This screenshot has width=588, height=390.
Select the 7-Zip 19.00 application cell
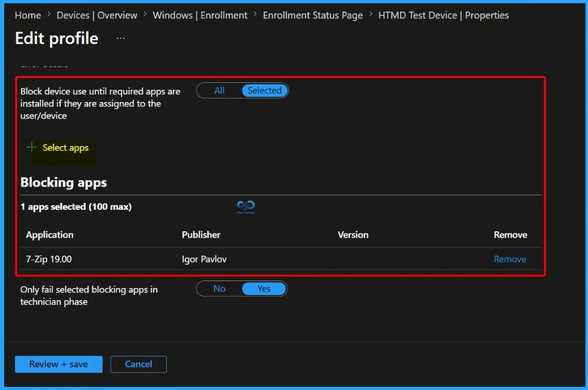click(49, 259)
